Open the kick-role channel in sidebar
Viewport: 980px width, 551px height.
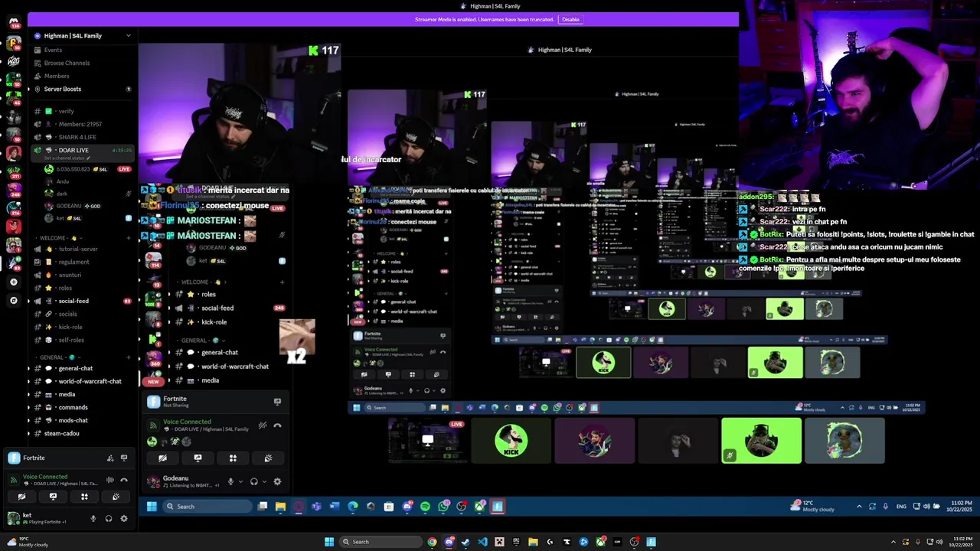point(83,327)
